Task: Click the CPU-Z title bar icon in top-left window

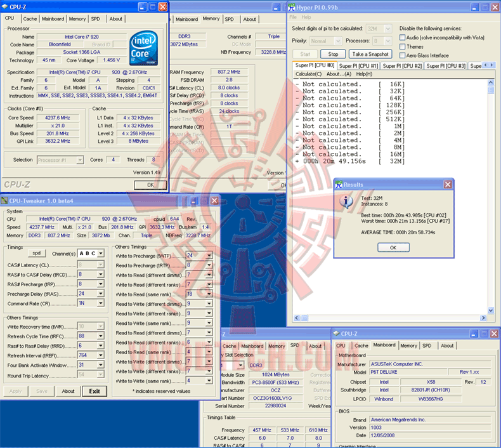Action: click(x=5, y=7)
